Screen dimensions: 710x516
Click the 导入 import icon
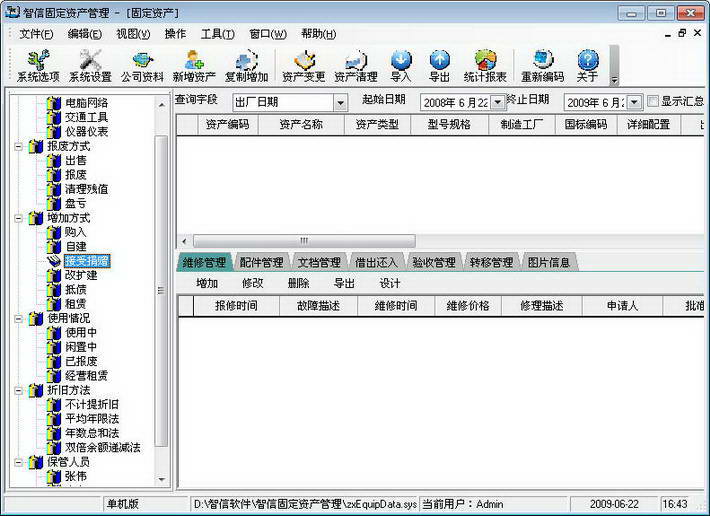401,66
